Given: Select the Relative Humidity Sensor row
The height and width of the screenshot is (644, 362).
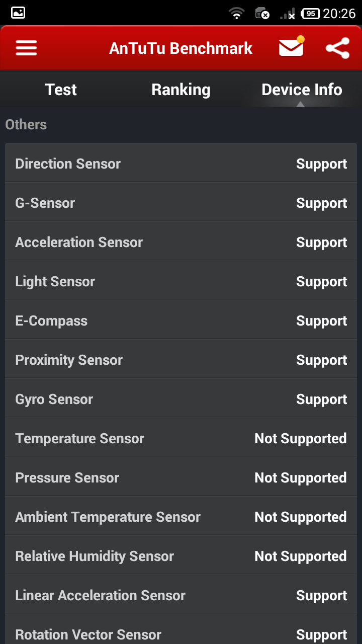Looking at the screenshot, I should coord(181,556).
